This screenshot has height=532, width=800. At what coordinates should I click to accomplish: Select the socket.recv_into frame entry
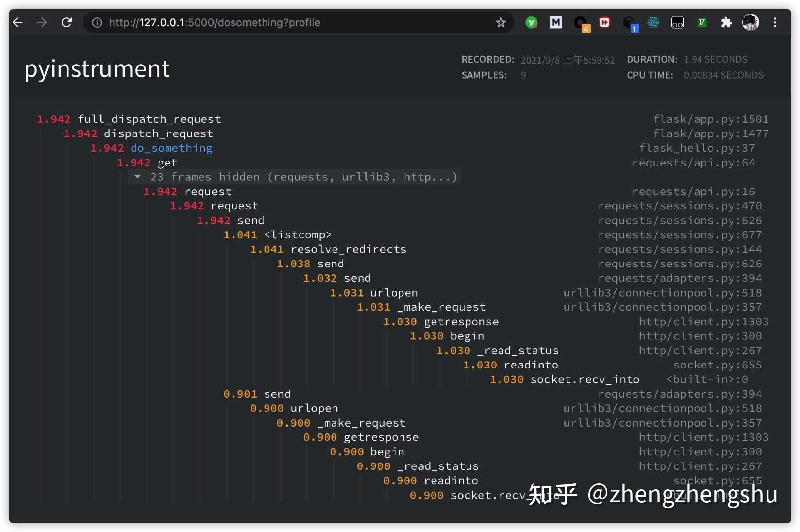pos(585,379)
